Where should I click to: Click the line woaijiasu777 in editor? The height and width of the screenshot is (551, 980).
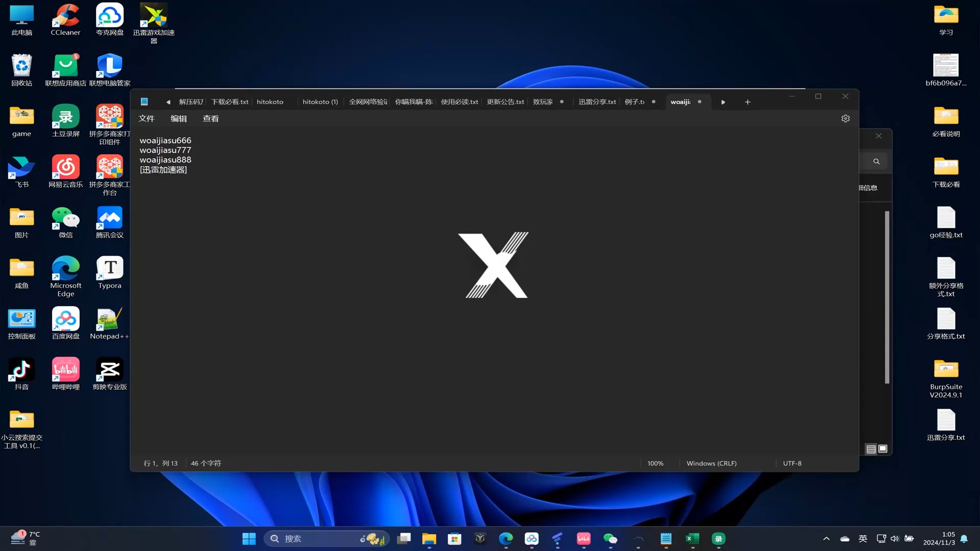(165, 150)
